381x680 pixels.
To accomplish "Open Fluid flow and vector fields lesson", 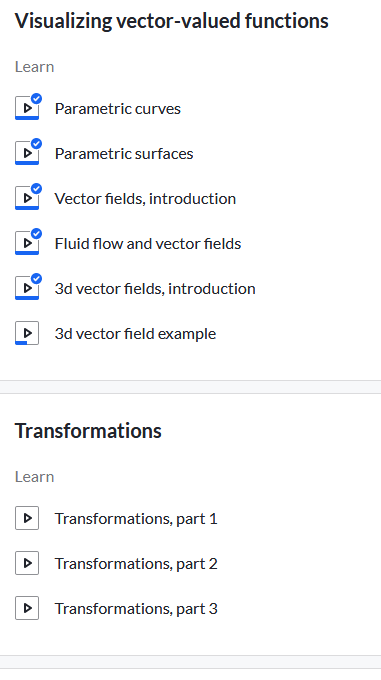I will [x=148, y=244].
